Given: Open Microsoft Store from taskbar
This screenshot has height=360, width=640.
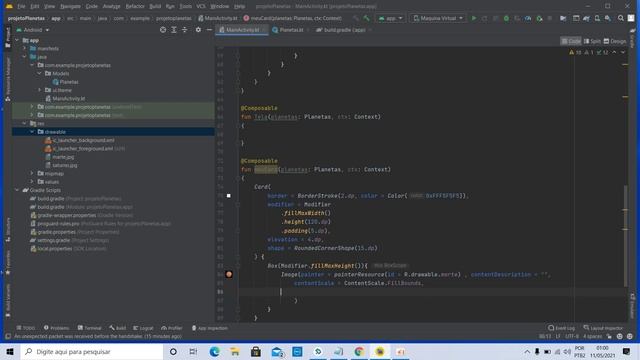Looking at the screenshot, I should click(x=256, y=351).
